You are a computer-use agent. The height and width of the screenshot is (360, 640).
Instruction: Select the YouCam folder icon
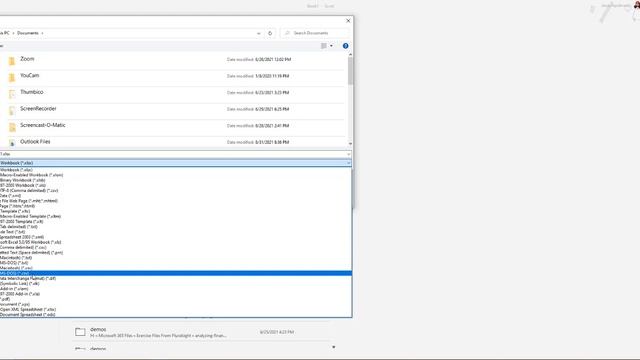[x=12, y=77]
